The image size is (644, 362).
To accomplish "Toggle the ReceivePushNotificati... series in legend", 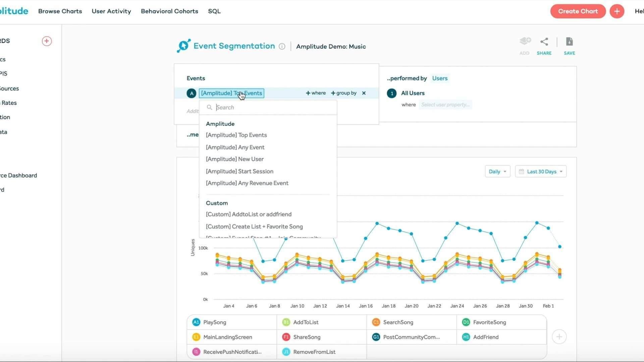I will pyautogui.click(x=232, y=352).
